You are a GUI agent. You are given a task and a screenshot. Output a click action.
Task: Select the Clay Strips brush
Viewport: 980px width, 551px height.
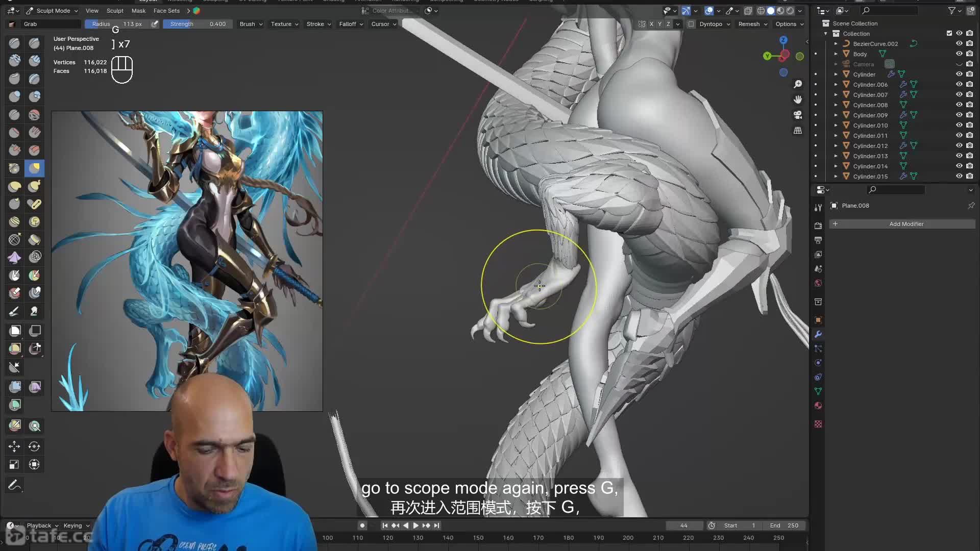[x=34, y=61]
